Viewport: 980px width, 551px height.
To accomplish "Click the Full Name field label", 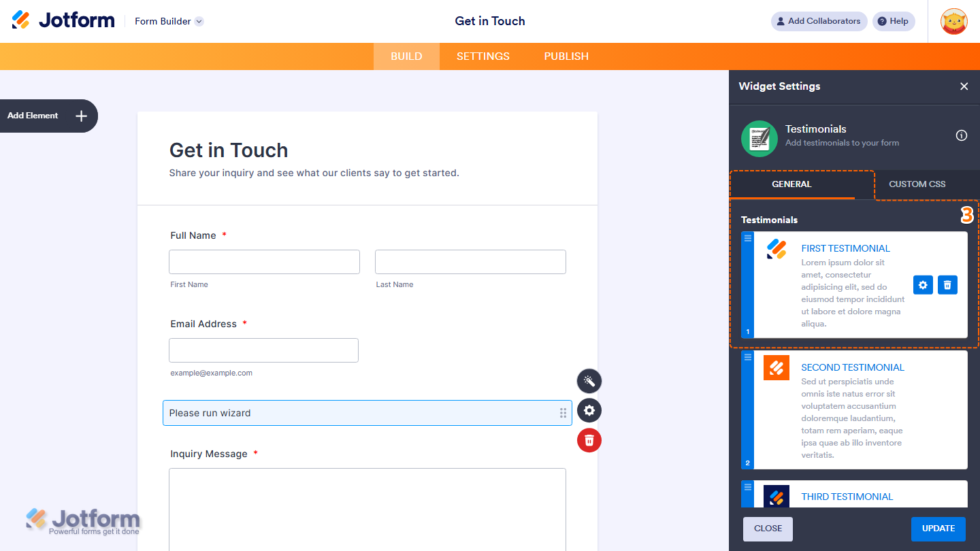I will pyautogui.click(x=193, y=235).
